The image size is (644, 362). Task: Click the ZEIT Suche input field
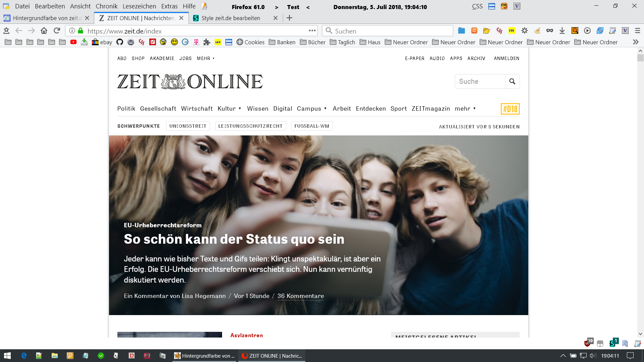480,81
